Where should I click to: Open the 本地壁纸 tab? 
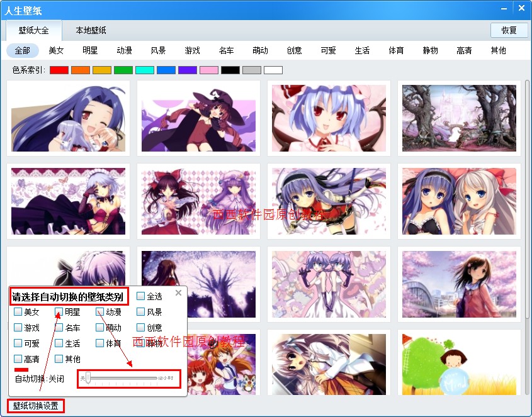tap(91, 31)
